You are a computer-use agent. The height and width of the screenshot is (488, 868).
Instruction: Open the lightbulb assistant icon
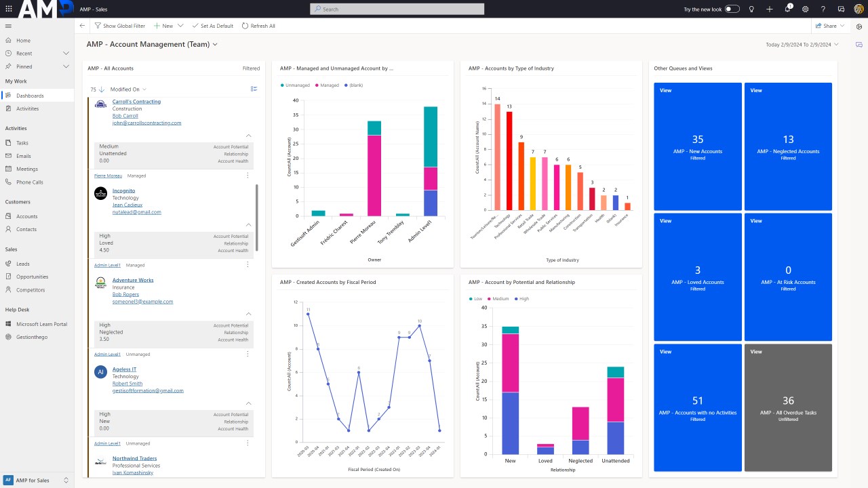pyautogui.click(x=751, y=9)
